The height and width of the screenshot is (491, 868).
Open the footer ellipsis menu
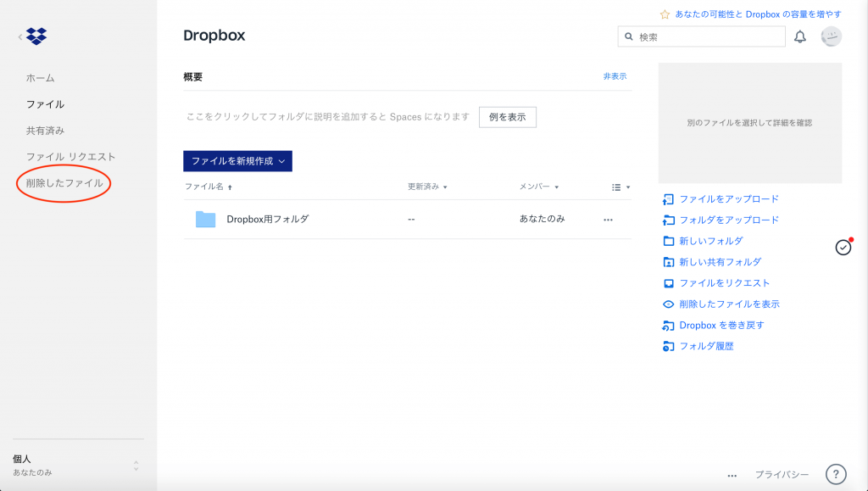[x=732, y=476]
